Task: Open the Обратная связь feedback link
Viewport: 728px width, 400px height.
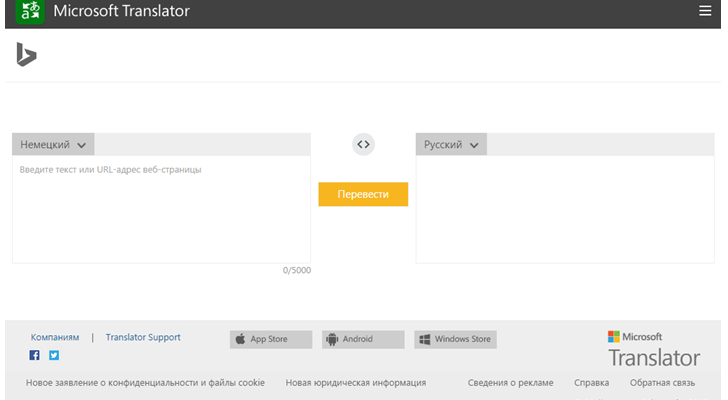Action: point(662,383)
